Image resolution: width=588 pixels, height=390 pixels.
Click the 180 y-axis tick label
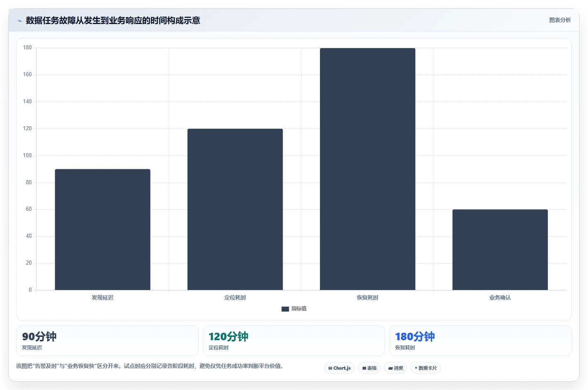coord(27,48)
